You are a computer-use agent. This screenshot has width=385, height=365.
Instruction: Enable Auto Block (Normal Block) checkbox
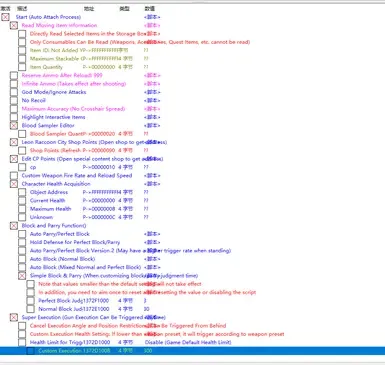22,259
